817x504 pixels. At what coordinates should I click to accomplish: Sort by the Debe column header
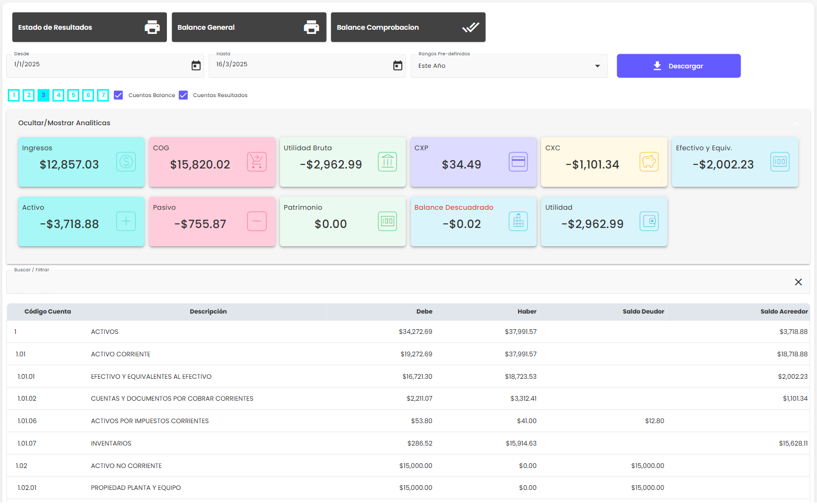coord(424,311)
